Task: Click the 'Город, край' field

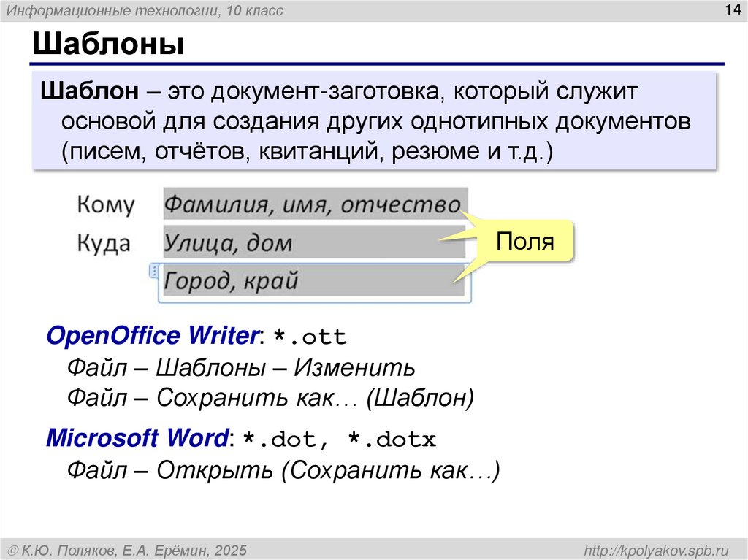Action: pyautogui.click(x=313, y=280)
